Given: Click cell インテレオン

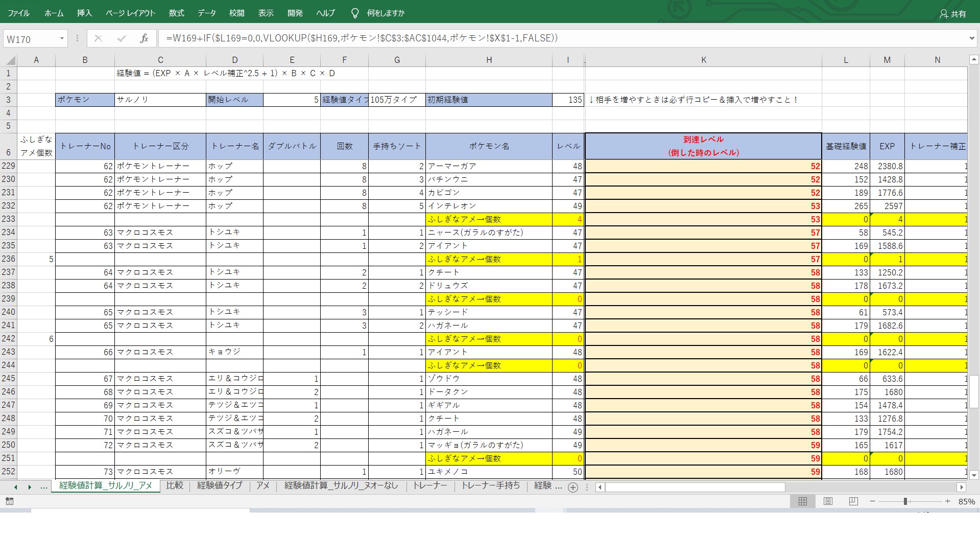Looking at the screenshot, I should 489,206.
